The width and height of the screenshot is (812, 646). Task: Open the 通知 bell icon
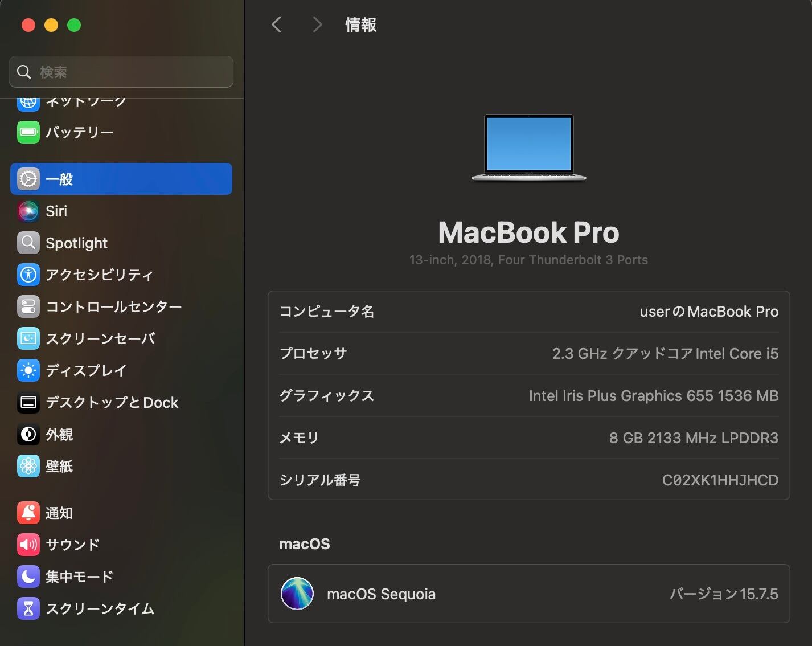tap(28, 513)
